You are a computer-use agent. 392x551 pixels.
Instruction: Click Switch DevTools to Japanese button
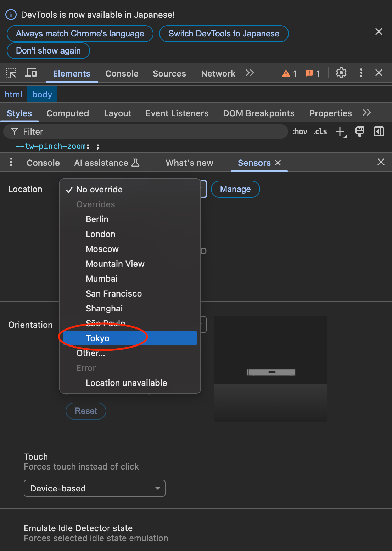click(x=224, y=34)
